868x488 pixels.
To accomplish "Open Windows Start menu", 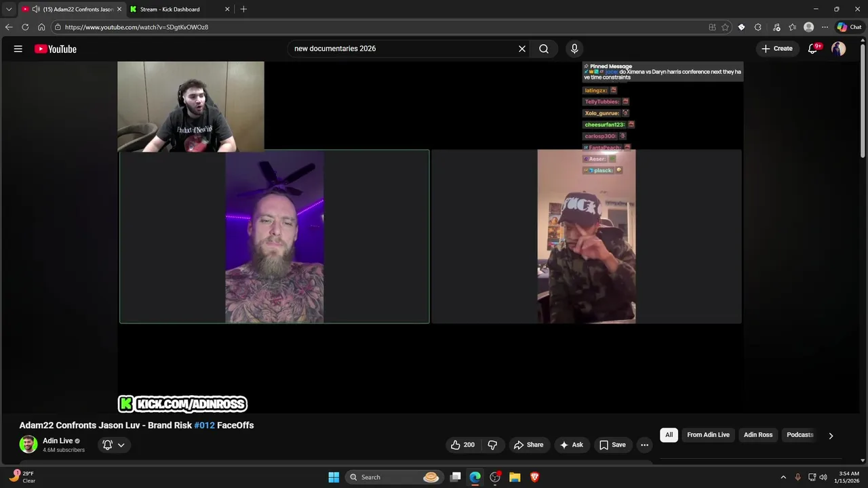I will tap(334, 477).
